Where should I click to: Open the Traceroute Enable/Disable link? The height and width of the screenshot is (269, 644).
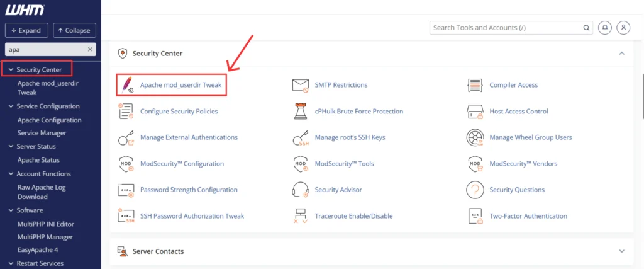pos(353,216)
